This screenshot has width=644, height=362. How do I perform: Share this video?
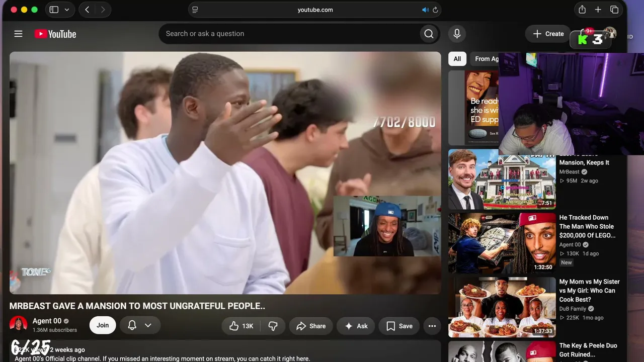coord(311,326)
